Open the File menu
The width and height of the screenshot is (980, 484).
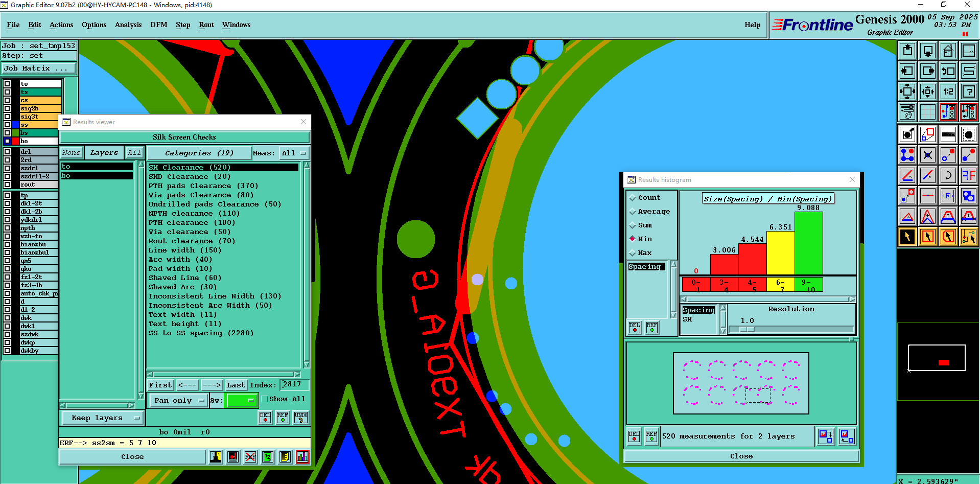pyautogui.click(x=13, y=25)
